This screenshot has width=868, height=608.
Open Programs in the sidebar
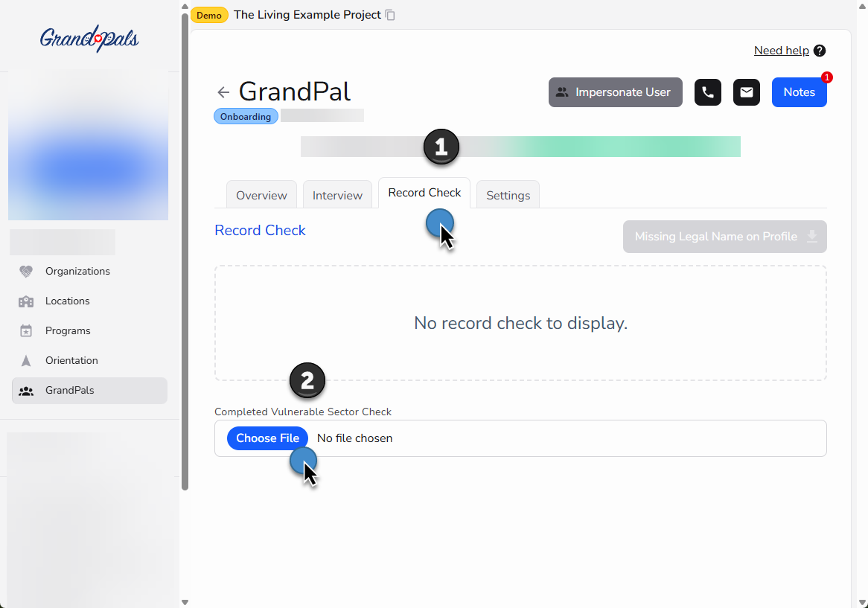pyautogui.click(x=89, y=331)
